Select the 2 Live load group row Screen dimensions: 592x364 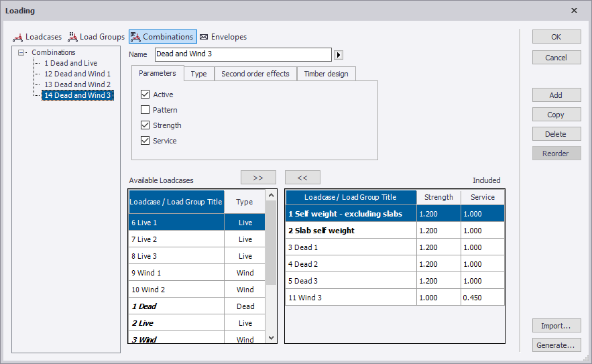point(196,323)
